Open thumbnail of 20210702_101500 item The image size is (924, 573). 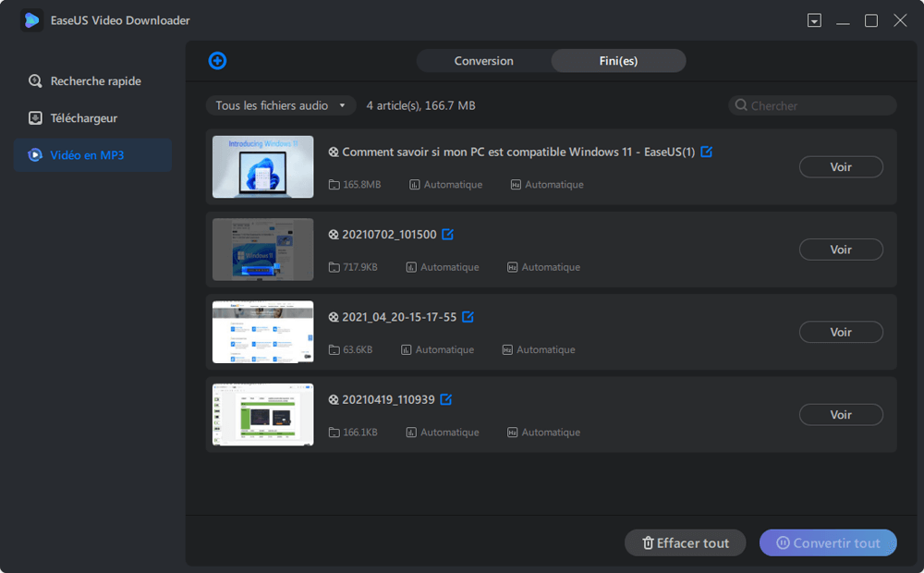click(x=262, y=250)
